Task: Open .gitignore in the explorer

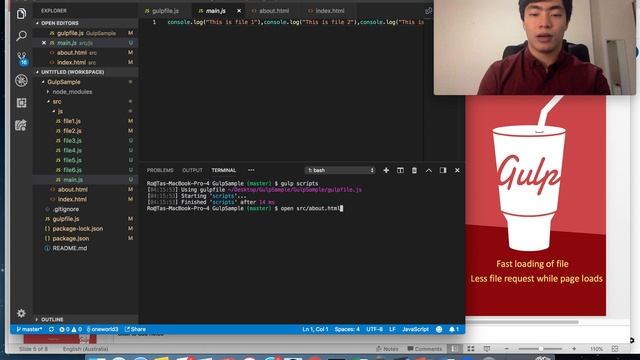Action: click(65, 209)
